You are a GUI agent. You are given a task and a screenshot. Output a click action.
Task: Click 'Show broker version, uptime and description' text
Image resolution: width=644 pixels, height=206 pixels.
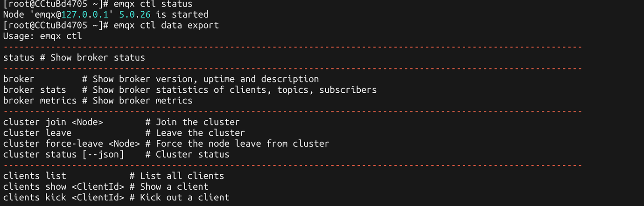tap(206, 79)
